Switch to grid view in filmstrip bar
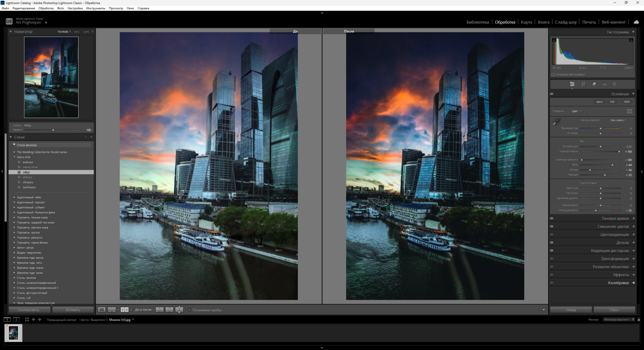 click(27, 319)
